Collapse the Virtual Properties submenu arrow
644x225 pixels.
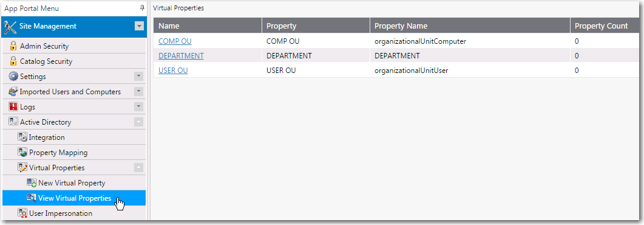click(139, 168)
